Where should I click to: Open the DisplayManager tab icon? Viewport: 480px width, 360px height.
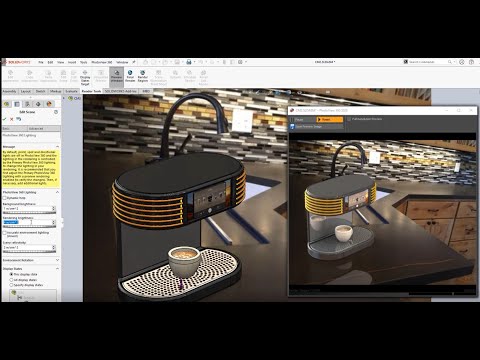pyautogui.click(x=49, y=104)
